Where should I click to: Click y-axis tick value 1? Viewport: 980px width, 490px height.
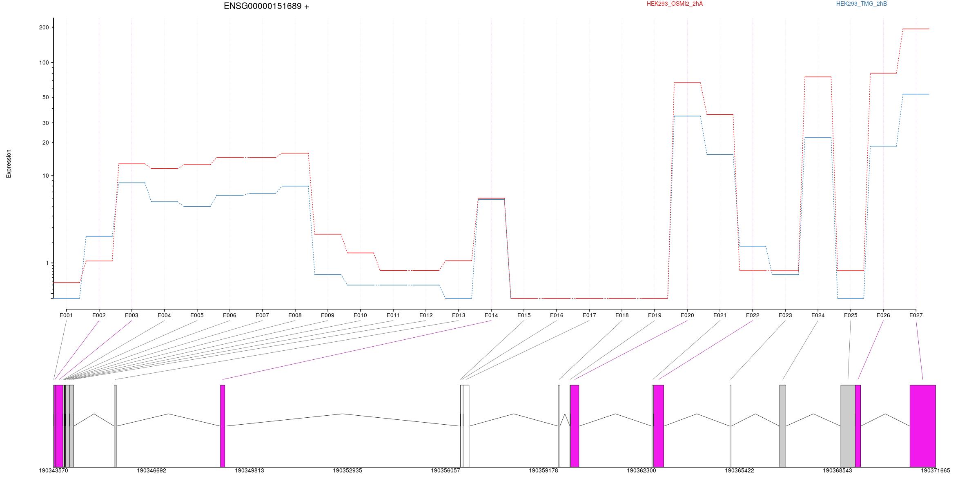pyautogui.click(x=47, y=263)
